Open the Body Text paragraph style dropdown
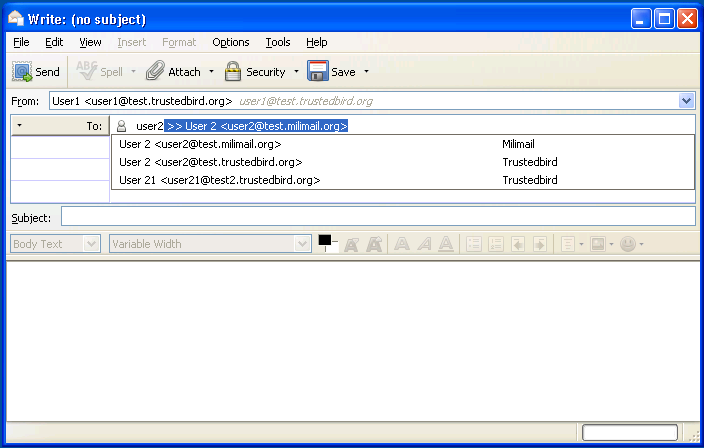The height and width of the screenshot is (448, 704). point(55,244)
